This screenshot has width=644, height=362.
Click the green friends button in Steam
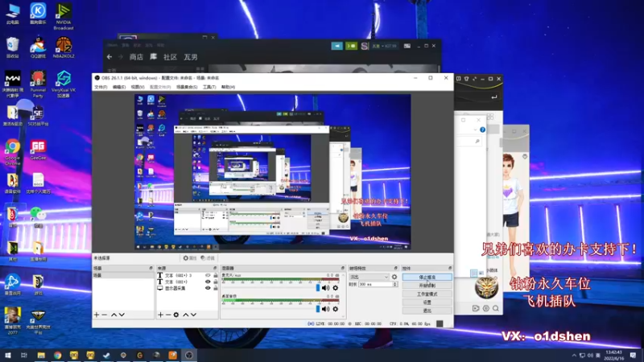(x=351, y=46)
